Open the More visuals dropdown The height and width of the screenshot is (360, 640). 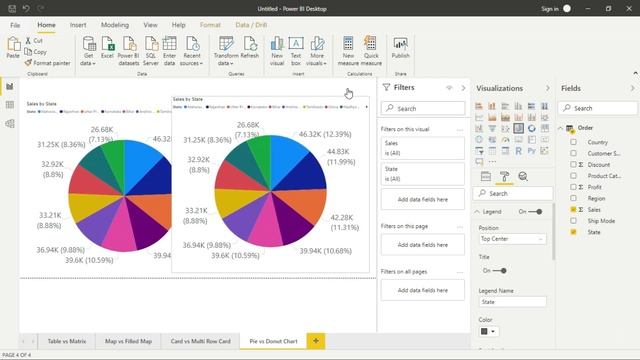(x=317, y=51)
